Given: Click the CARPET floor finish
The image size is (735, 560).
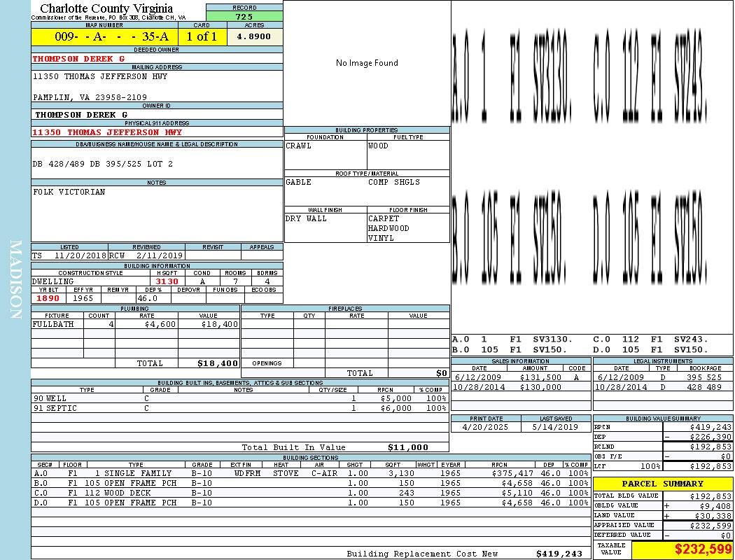Looking at the screenshot, I should point(384,218).
